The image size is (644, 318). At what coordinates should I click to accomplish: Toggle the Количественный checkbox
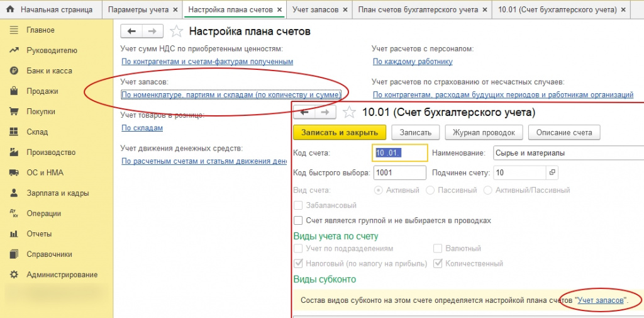pyautogui.click(x=438, y=263)
